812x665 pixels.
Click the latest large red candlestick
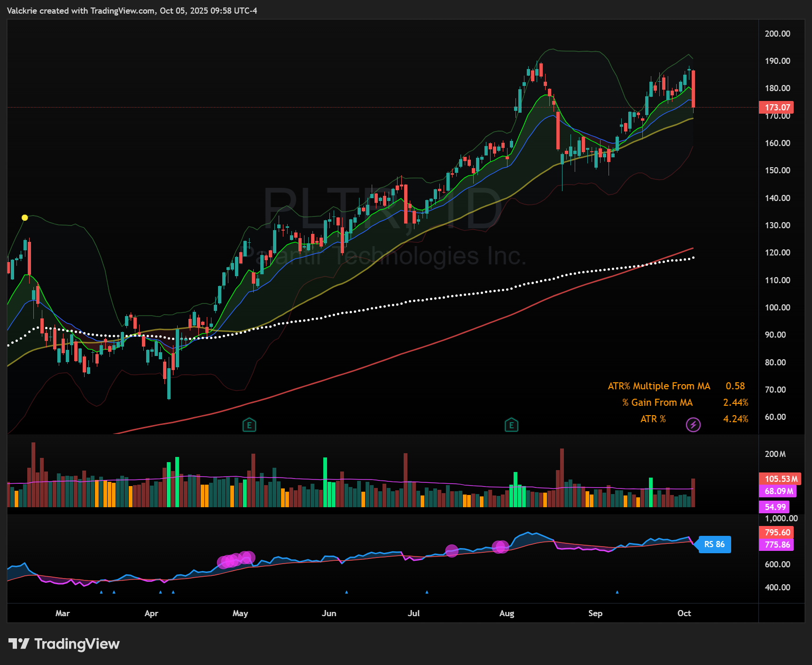click(x=693, y=89)
